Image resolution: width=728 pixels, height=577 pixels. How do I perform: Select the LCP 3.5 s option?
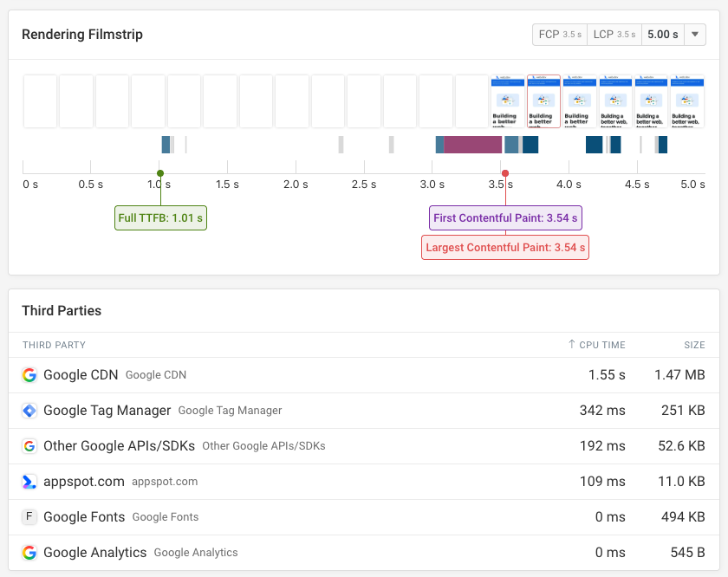[614, 35]
